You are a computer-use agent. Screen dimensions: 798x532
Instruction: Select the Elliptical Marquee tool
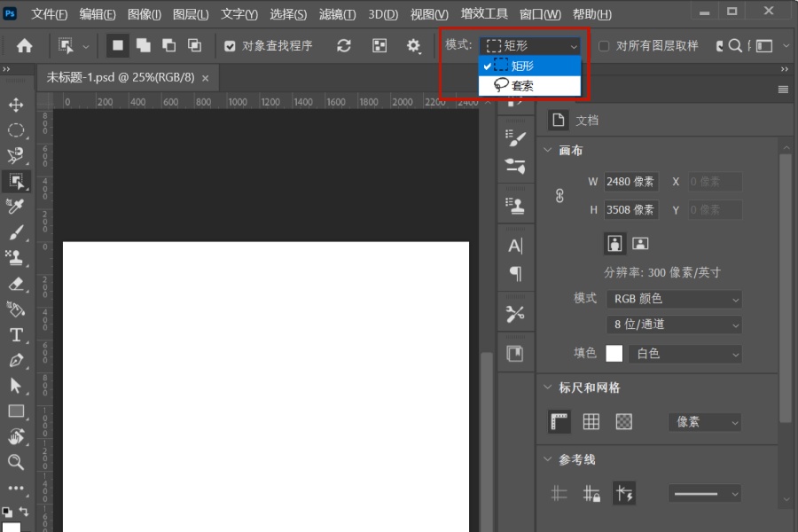[16, 130]
